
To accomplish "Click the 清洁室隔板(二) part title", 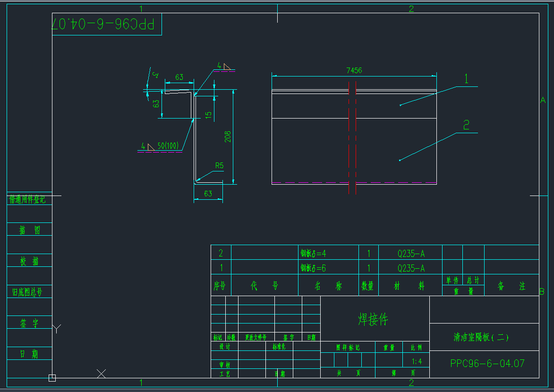I will coord(481,337).
